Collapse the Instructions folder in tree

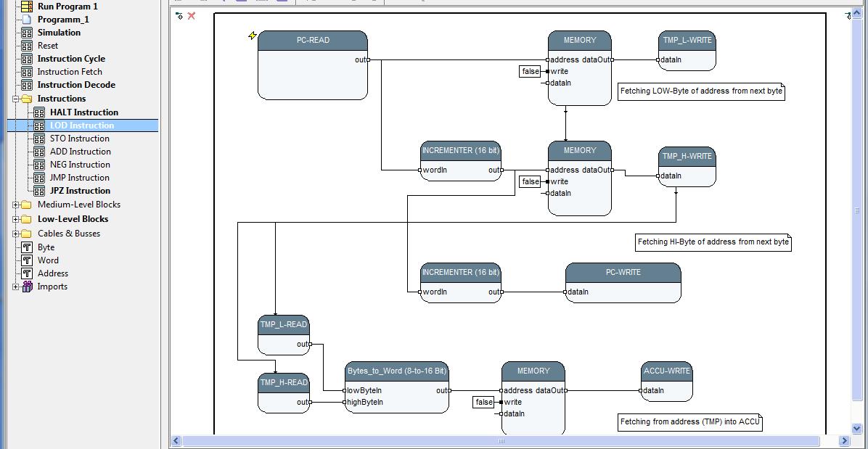(16, 99)
